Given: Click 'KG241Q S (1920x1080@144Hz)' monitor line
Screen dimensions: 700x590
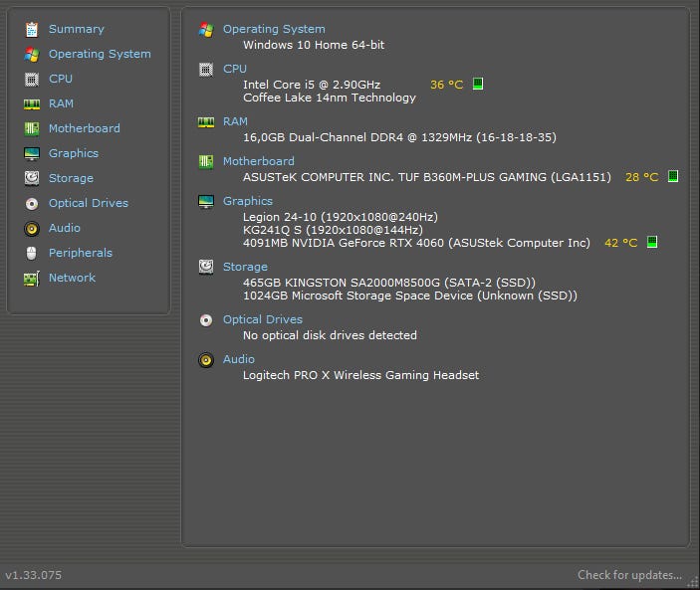Looking at the screenshot, I should (x=333, y=230).
